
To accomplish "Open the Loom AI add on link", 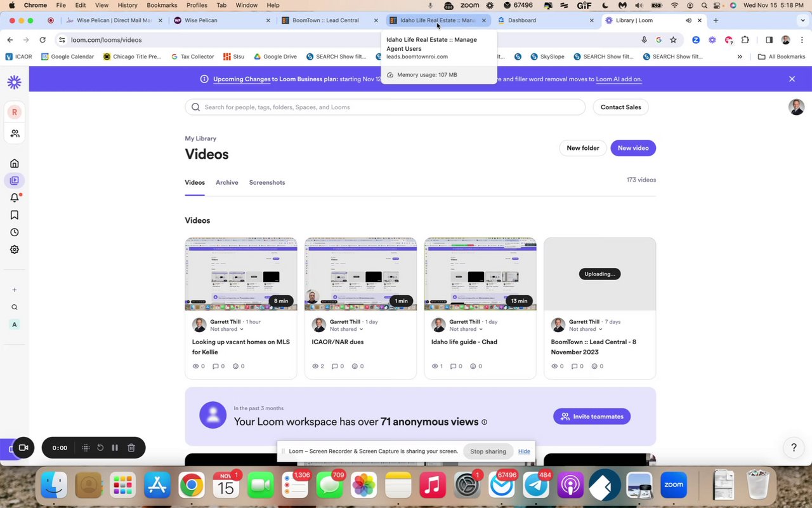I will click(x=619, y=79).
